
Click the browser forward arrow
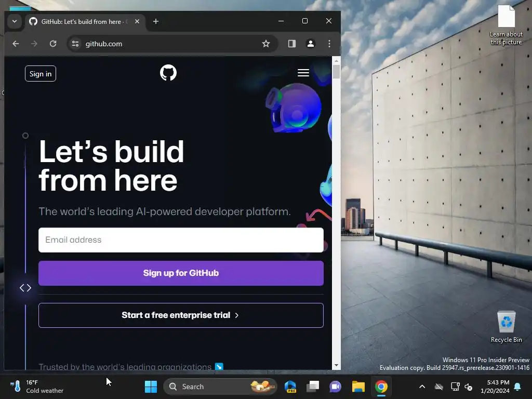34,44
